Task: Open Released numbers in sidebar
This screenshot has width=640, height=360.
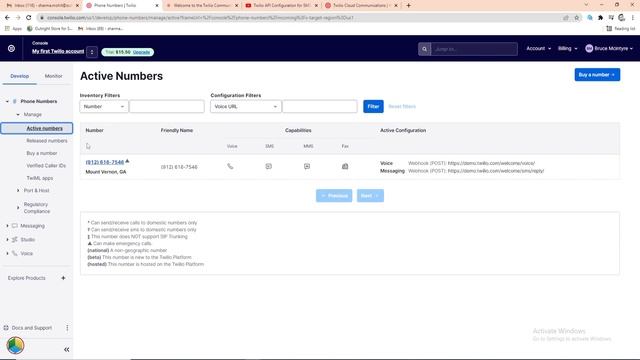Action: click(x=47, y=141)
